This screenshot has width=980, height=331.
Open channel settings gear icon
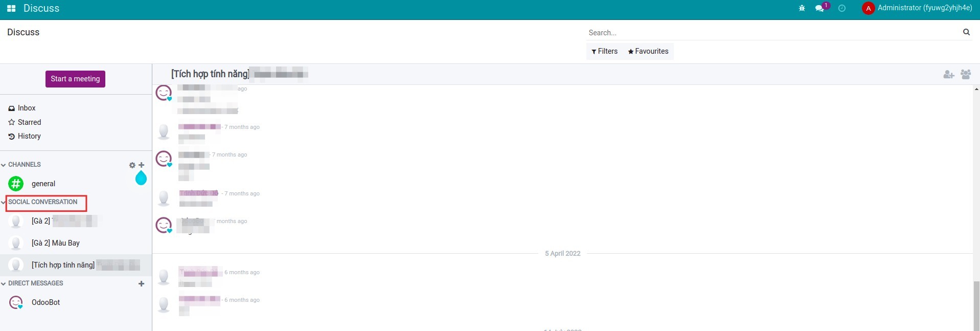(132, 165)
